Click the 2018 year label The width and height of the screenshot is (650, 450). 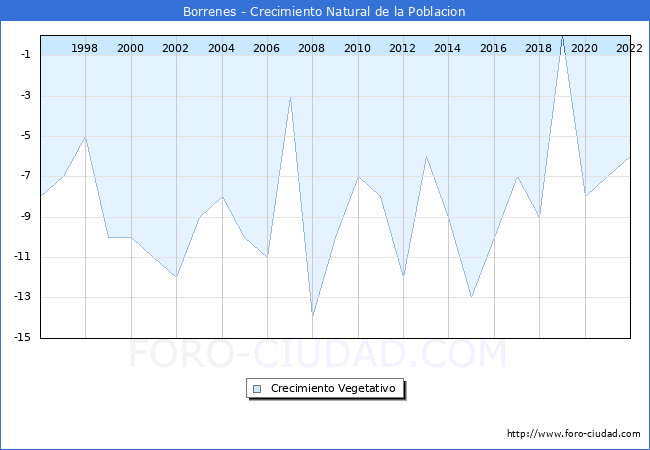pos(538,48)
